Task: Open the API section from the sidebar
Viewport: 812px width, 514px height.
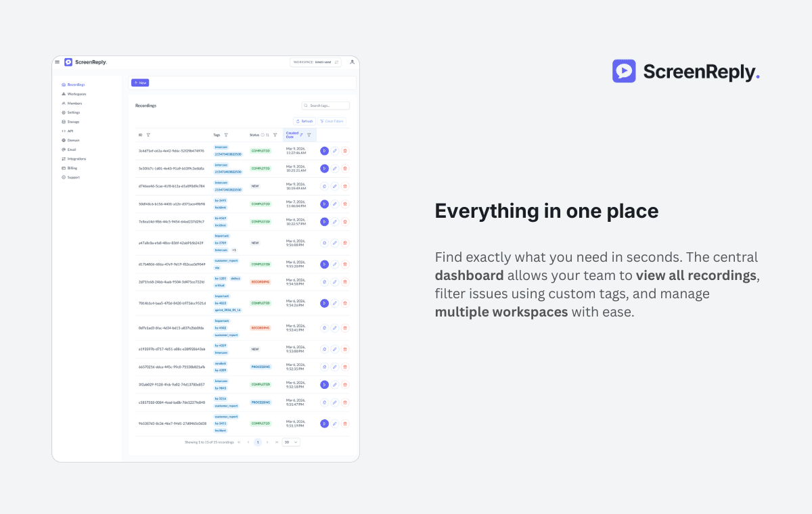Action: click(x=70, y=131)
